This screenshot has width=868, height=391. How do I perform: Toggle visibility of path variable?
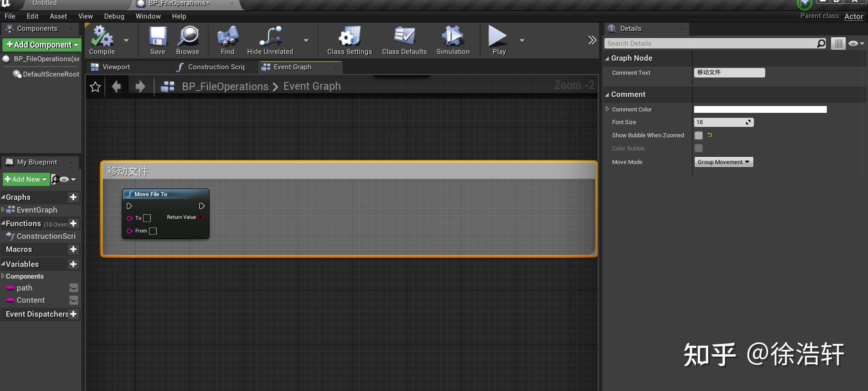tap(74, 288)
